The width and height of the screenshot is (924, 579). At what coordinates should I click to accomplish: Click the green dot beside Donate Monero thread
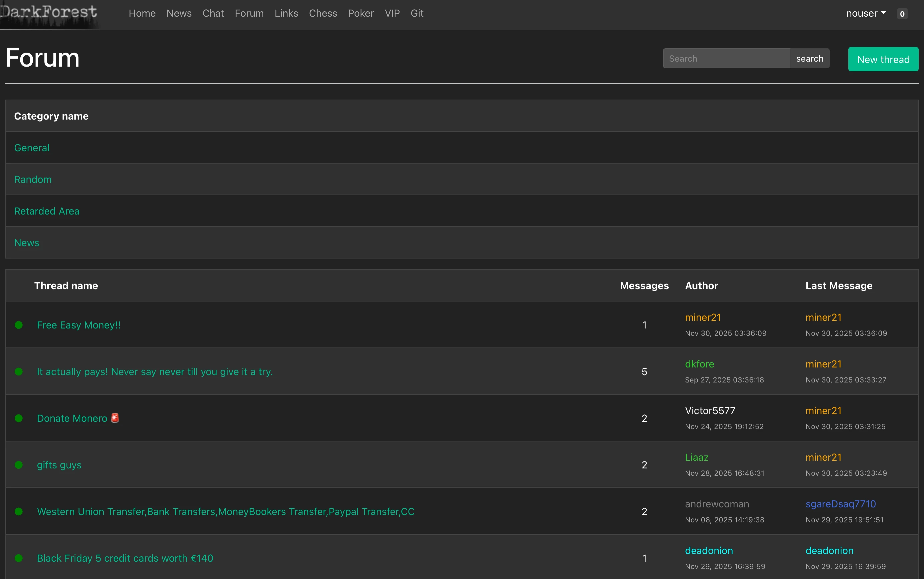coord(19,418)
